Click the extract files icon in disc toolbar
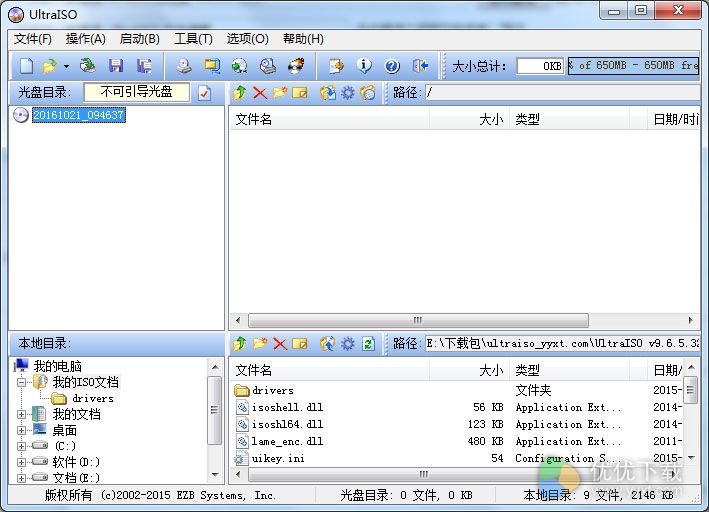Viewport: 709px width, 512px height. 328,93
